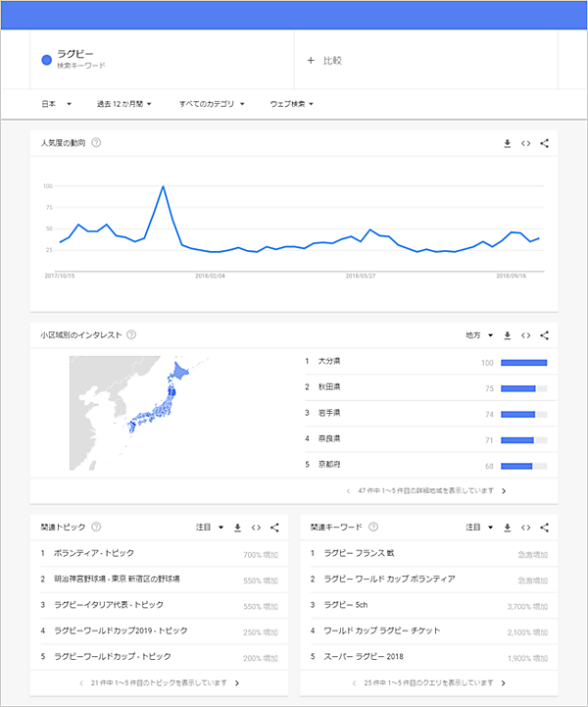Click the 比較 add comparison button
This screenshot has width=588, height=707.
point(324,61)
